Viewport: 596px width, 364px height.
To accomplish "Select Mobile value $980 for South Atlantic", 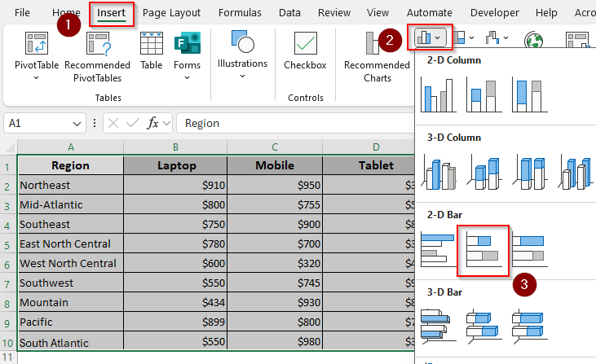I will tap(275, 341).
